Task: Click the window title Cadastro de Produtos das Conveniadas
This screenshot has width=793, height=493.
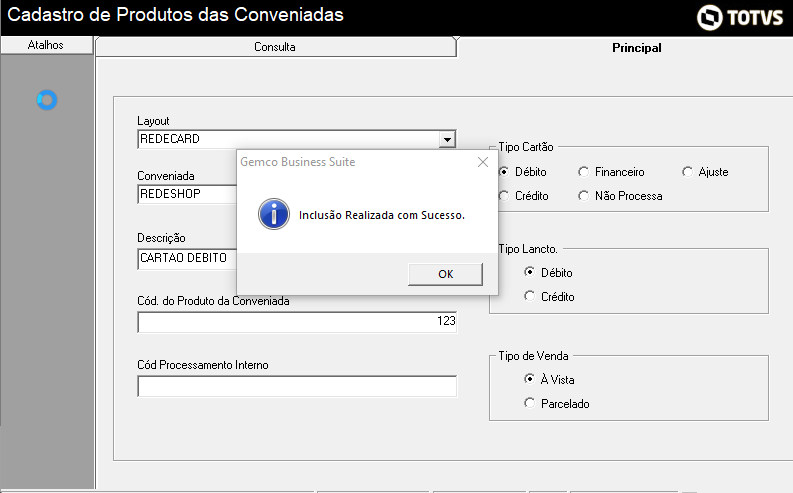Action: [175, 15]
